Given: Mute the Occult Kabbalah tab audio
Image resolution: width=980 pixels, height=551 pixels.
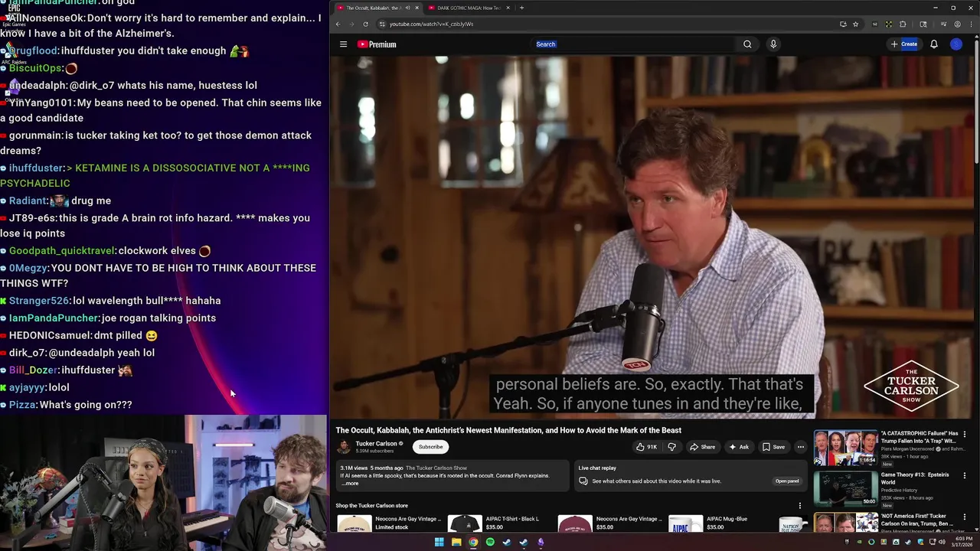Looking at the screenshot, I should [408, 8].
